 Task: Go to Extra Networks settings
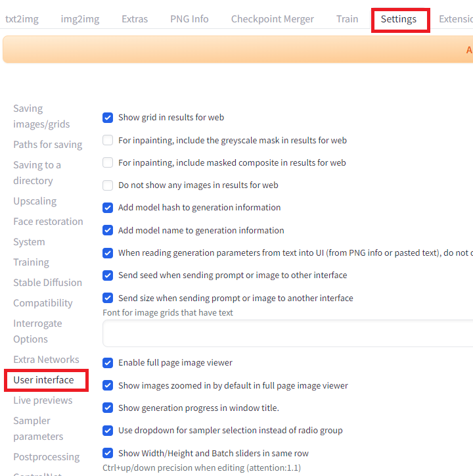coord(46,360)
